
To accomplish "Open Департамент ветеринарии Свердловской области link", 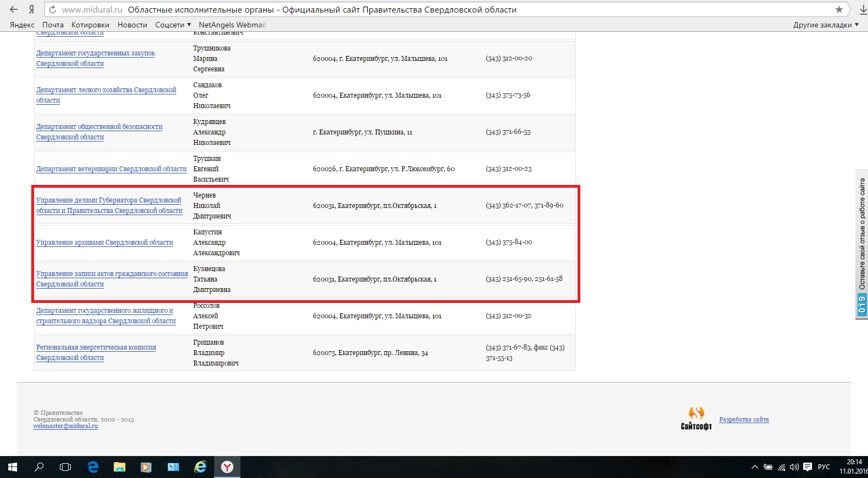I will (111, 169).
